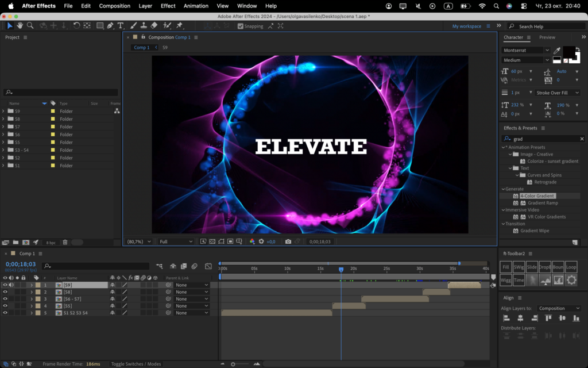The width and height of the screenshot is (588, 368).
Task: Toggle mask and shape path visibility
Action: [x=221, y=241]
